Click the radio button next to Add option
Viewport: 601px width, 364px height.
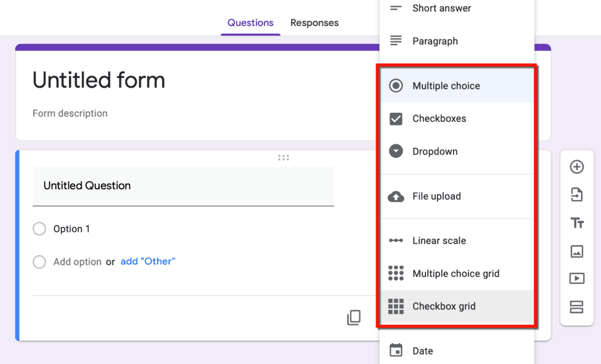[x=39, y=262]
